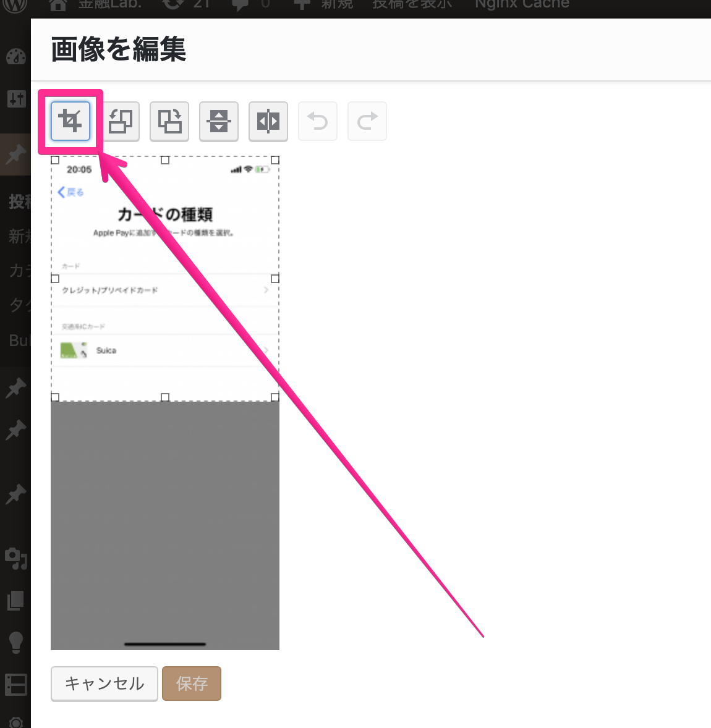Select top-right crop selection handle
The height and width of the screenshot is (728, 711).
pyautogui.click(x=275, y=160)
